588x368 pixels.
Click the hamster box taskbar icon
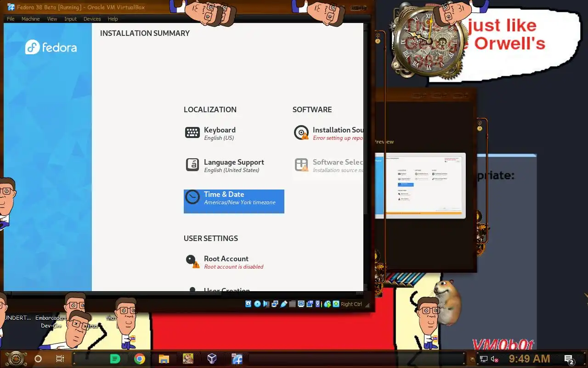188,359
